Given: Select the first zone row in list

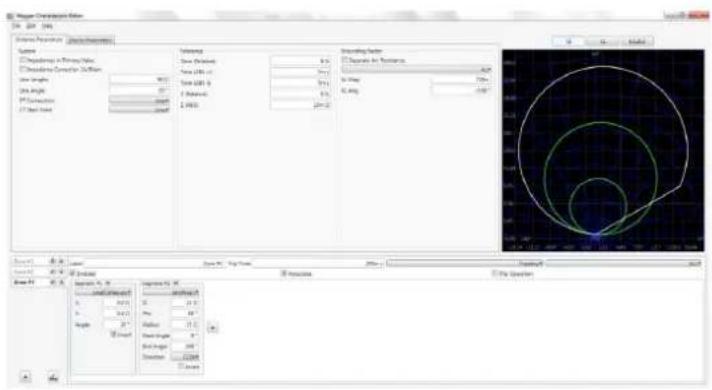Looking at the screenshot, I should pyautogui.click(x=30, y=262).
